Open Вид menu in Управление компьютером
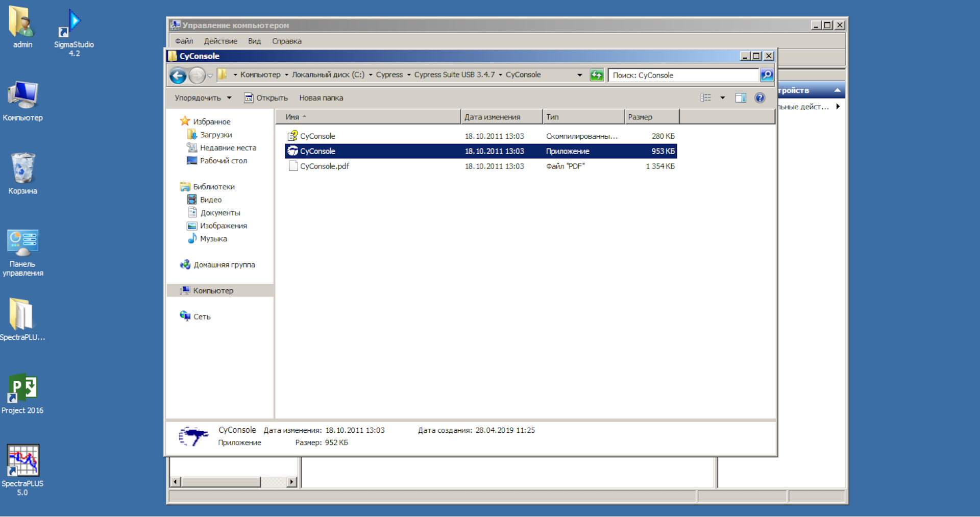Image resolution: width=980 pixels, height=517 pixels. 254,41
